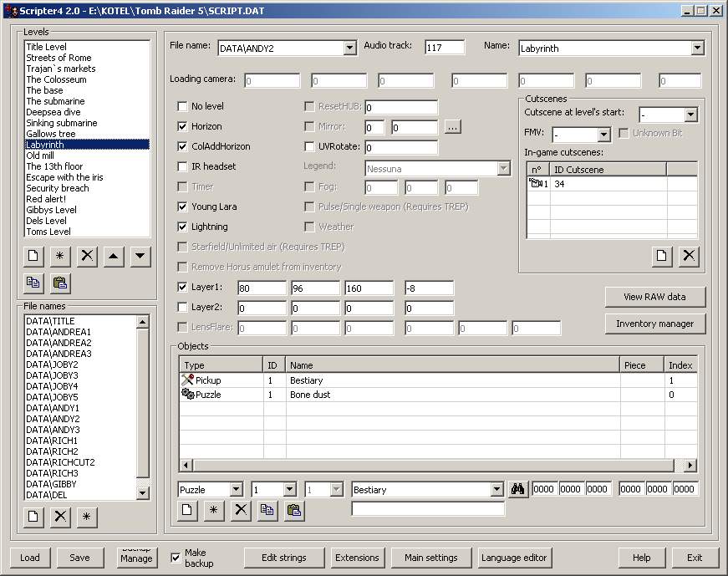
Task: Open the Mirror ellipsis button
Action: coord(453,127)
